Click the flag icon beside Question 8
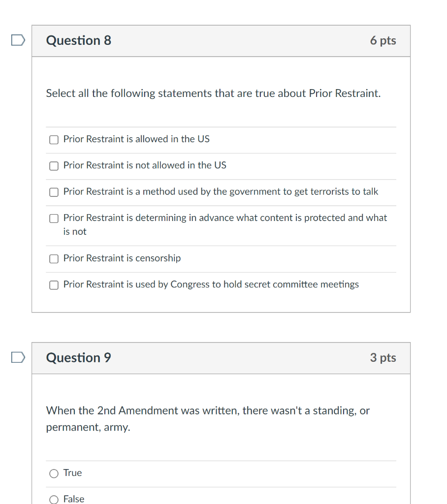 click(x=17, y=40)
